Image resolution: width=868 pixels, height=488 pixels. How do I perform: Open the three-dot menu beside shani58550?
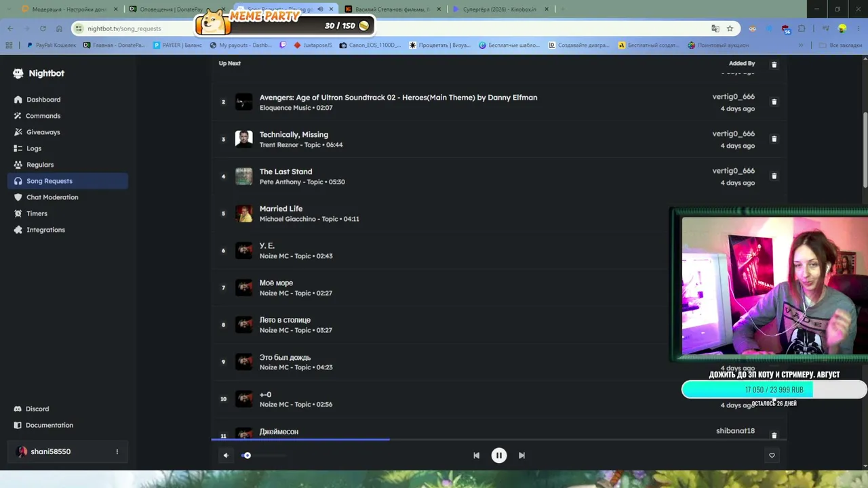click(117, 451)
